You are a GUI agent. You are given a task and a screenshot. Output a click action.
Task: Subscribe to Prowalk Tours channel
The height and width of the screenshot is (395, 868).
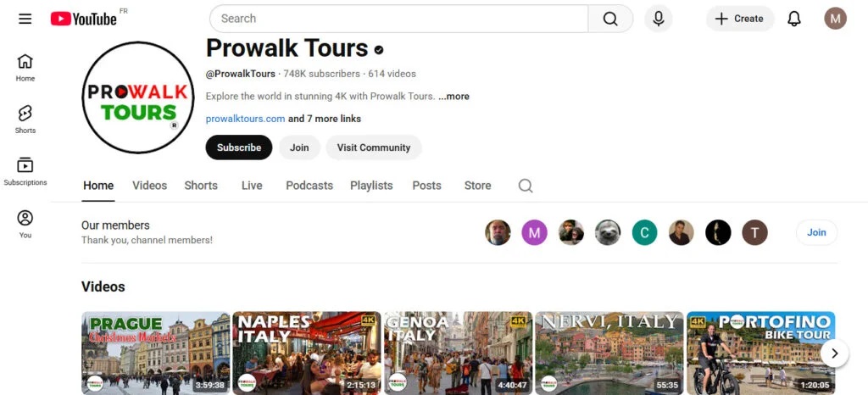click(239, 147)
